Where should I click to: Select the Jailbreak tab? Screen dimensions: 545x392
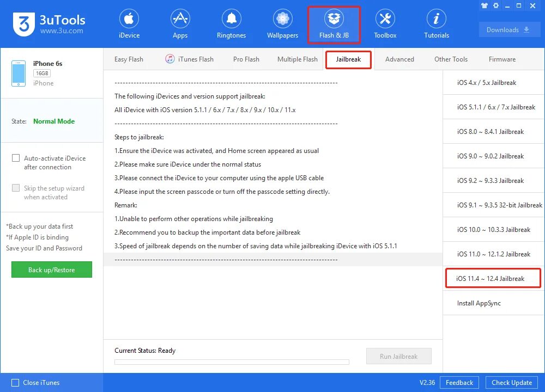pyautogui.click(x=348, y=59)
